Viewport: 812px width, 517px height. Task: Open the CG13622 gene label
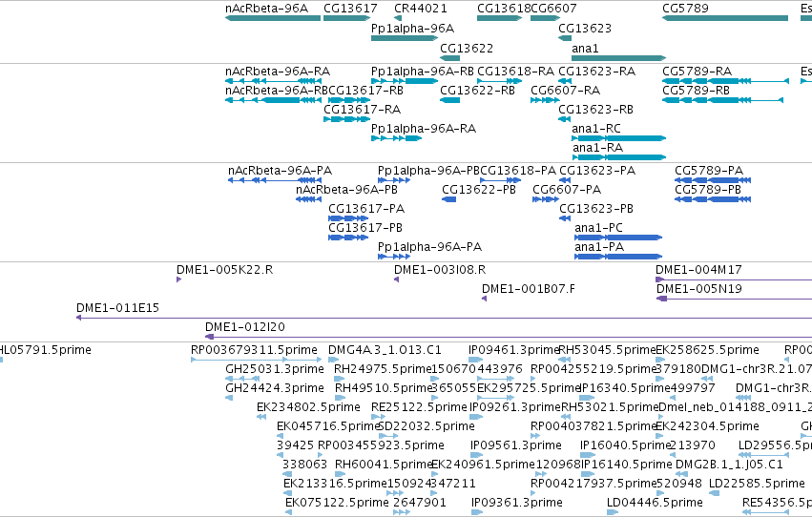466,48
